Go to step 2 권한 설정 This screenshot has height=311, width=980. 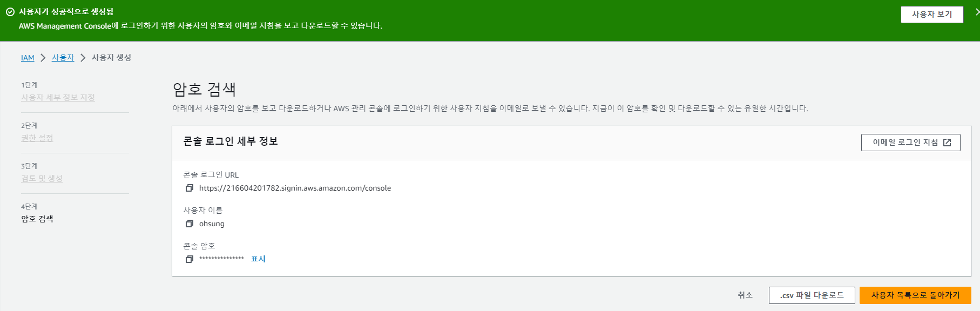point(37,138)
